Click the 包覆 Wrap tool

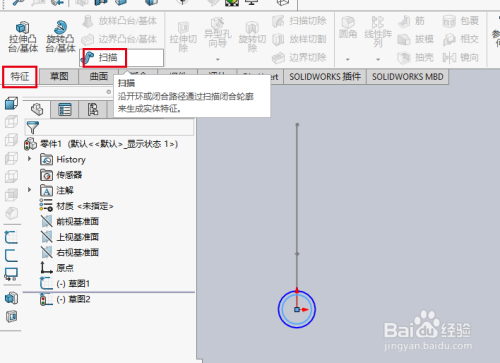point(461,21)
